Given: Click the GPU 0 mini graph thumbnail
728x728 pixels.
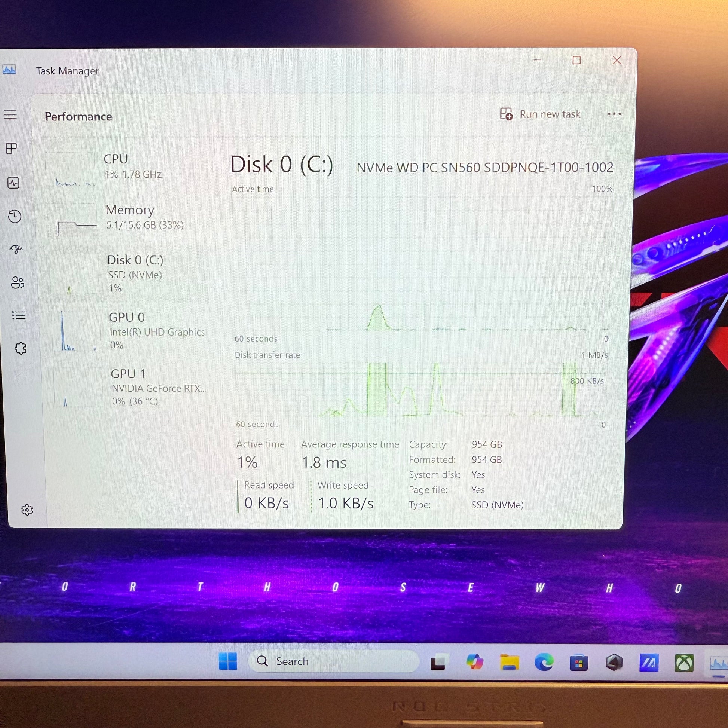Looking at the screenshot, I should [76, 330].
